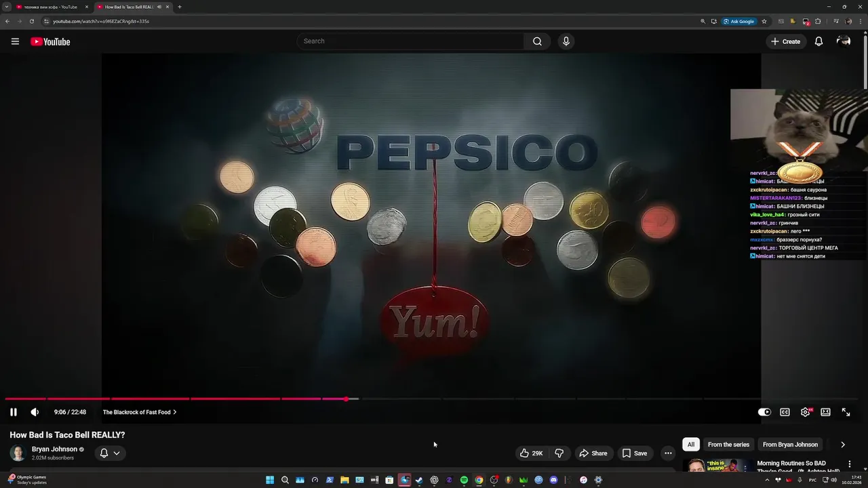Viewport: 868px width, 488px height.
Task: Expand chapter 'The Blackrock of Fast Food'
Action: point(140,412)
